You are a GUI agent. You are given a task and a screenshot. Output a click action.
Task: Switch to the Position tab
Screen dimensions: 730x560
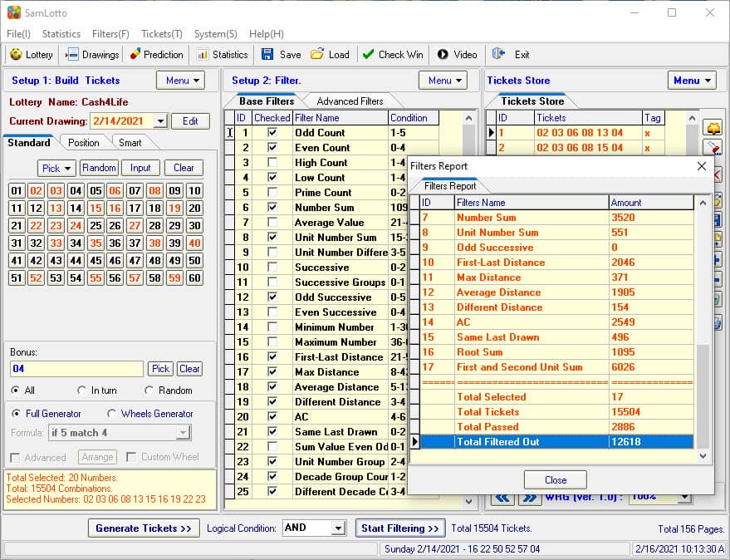pos(83,143)
